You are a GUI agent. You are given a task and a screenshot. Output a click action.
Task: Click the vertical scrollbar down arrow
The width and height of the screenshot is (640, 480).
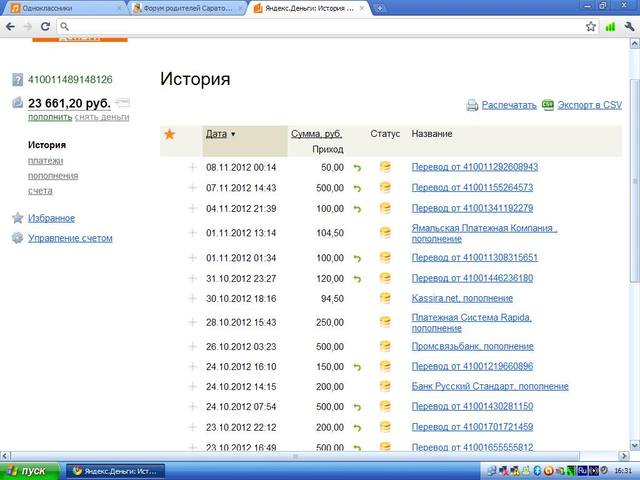635,444
